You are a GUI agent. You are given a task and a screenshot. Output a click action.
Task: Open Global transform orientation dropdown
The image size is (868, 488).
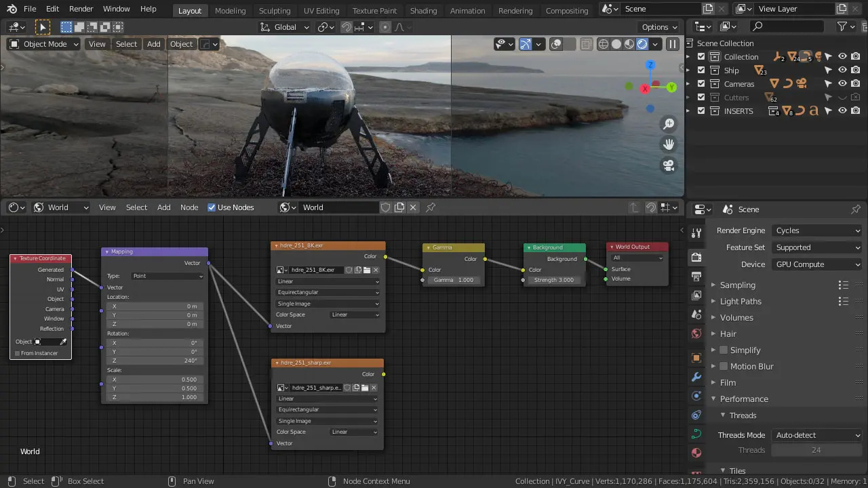[285, 27]
